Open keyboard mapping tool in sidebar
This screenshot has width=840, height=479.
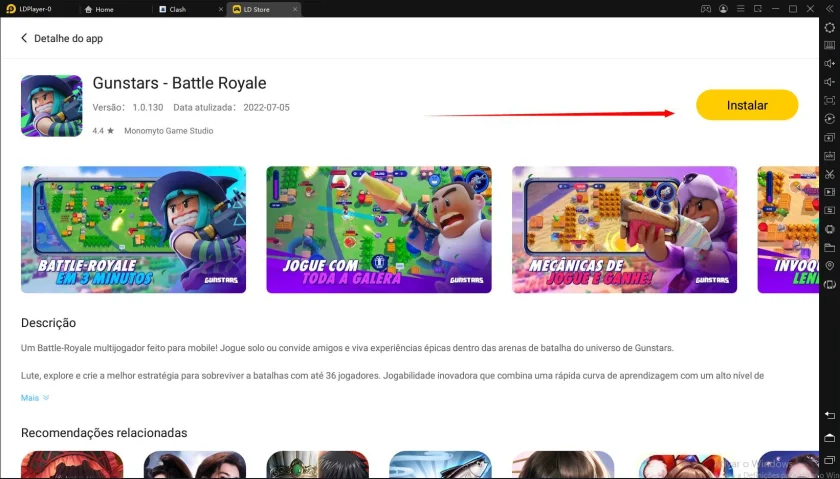(829, 46)
